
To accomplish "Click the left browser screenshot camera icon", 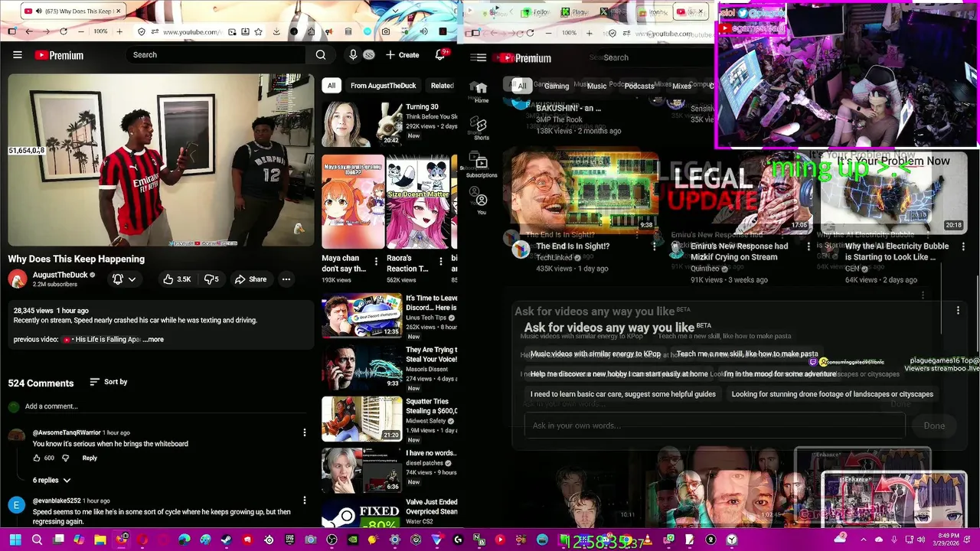I will click(386, 31).
